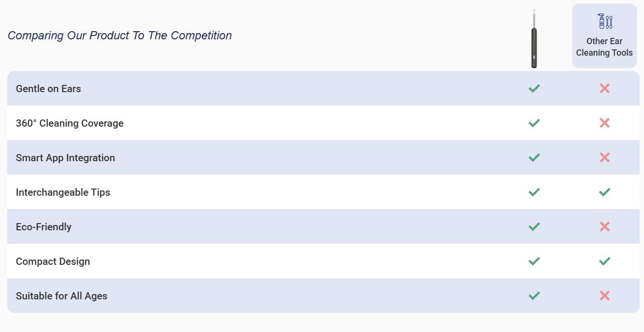Click the red X for 360° Cleaning Coverage

pos(604,123)
